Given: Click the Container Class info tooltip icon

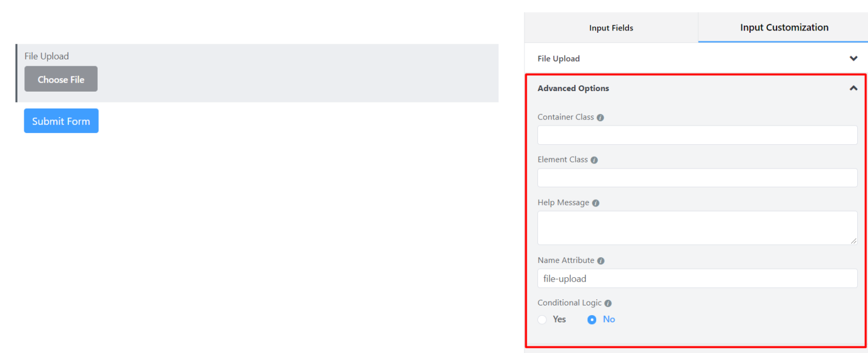Looking at the screenshot, I should (600, 117).
